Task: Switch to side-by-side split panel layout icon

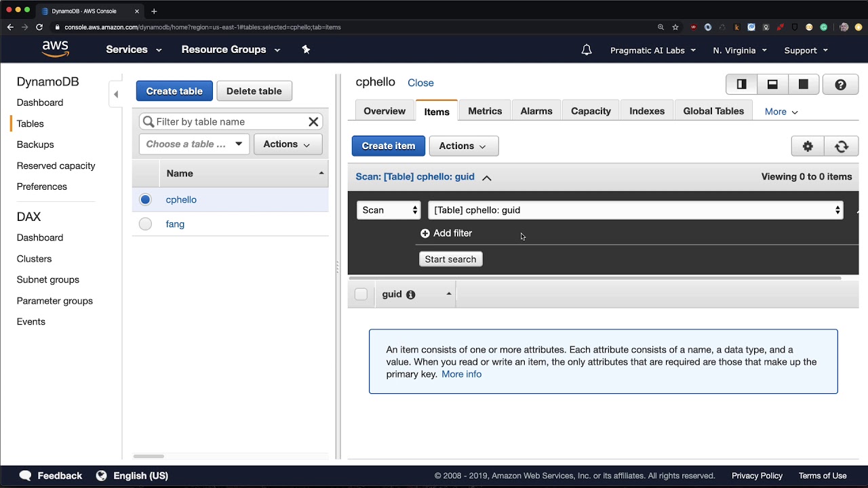Action: (x=741, y=85)
